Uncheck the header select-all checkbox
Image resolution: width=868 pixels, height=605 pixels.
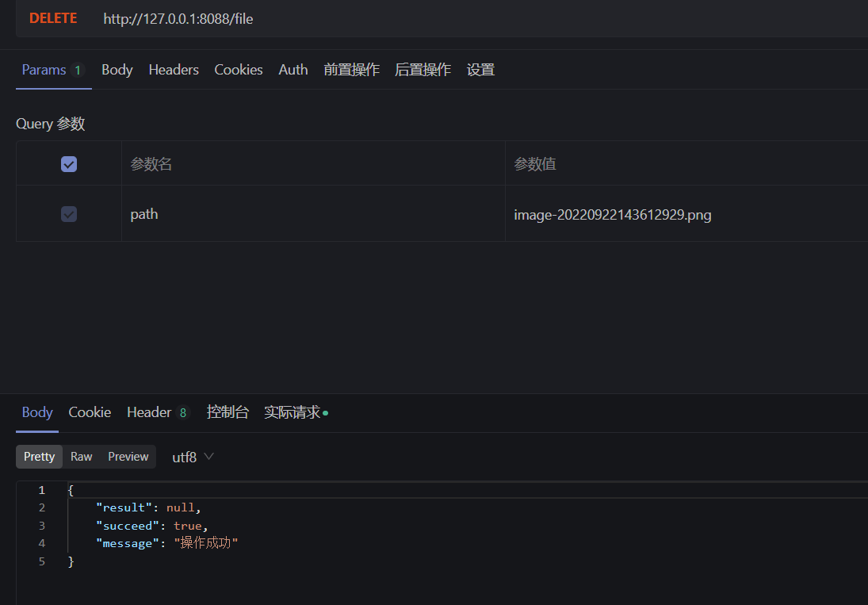point(69,163)
